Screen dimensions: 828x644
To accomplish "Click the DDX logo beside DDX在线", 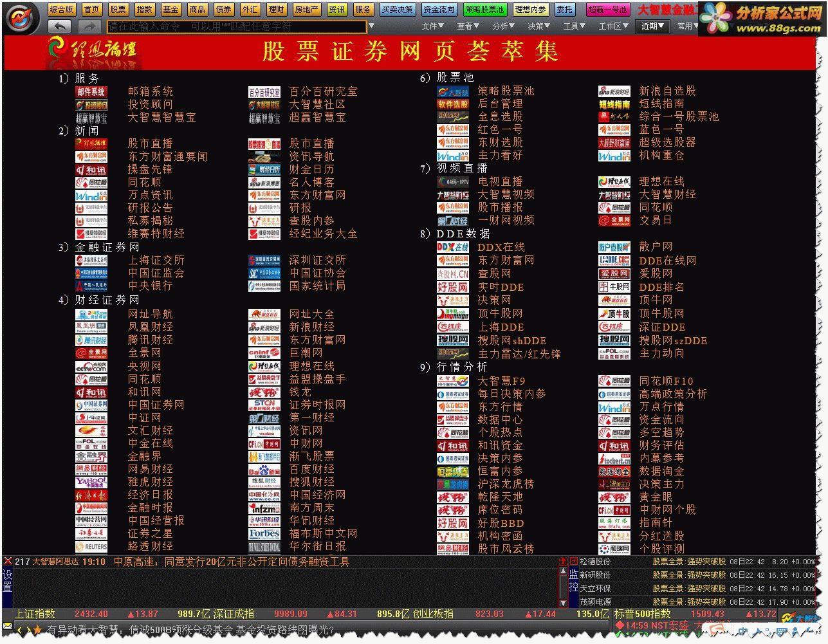I will coord(453,248).
